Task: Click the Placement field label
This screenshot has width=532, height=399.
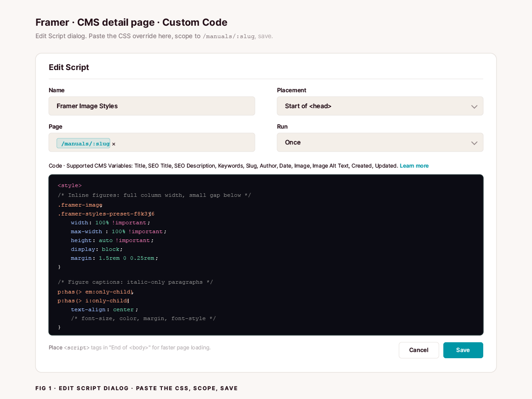Action: tap(291, 90)
